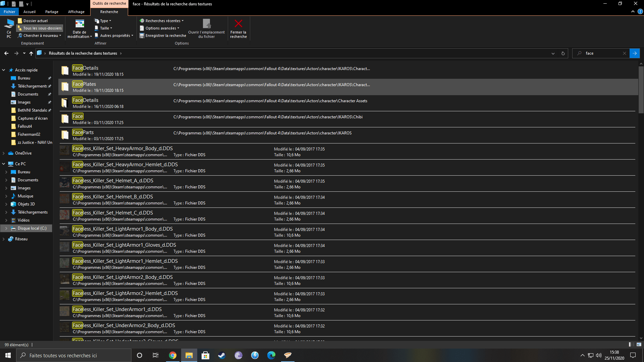644x362 pixels.
Task: Collapse the ribbon with the chevron
Action: coord(633,11)
